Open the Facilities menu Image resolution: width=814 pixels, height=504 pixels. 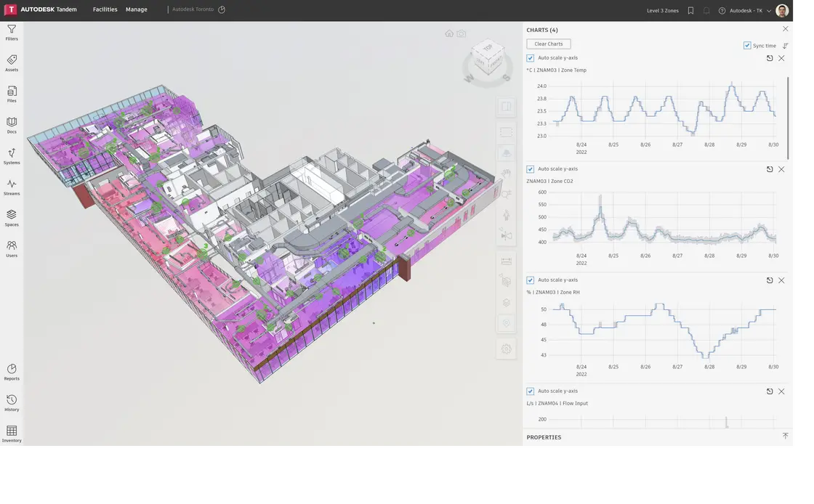click(105, 9)
